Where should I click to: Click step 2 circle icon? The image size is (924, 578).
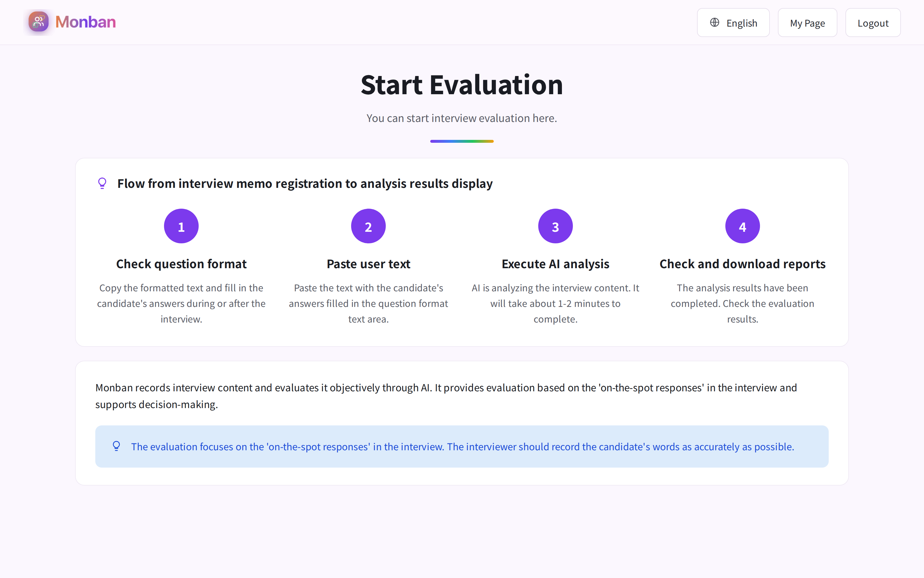368,226
